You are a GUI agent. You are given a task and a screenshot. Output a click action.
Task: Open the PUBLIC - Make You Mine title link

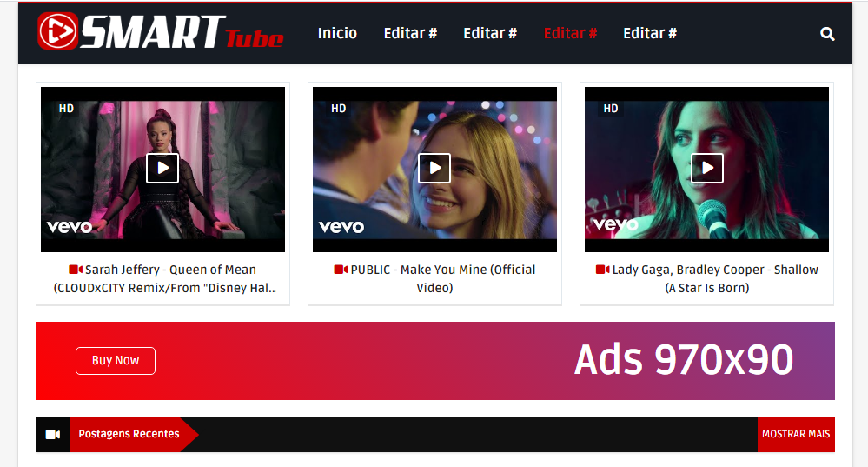pyautogui.click(x=435, y=278)
